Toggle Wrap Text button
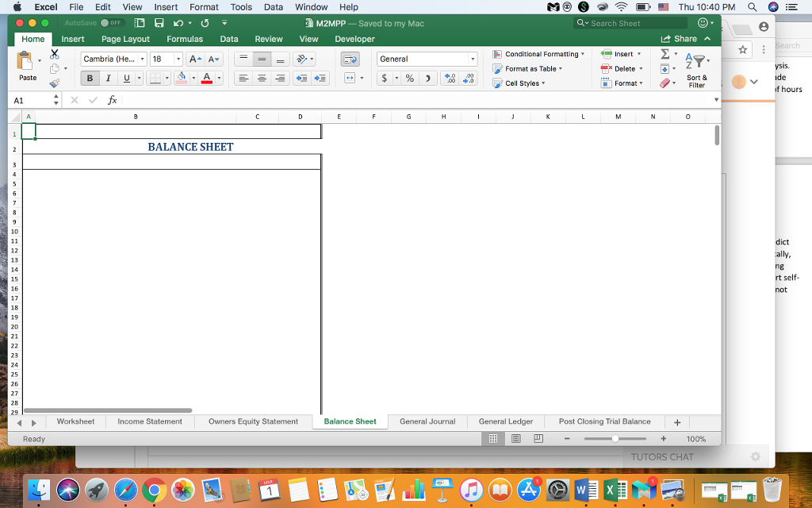Viewport: 812px width, 508px height. click(350, 59)
